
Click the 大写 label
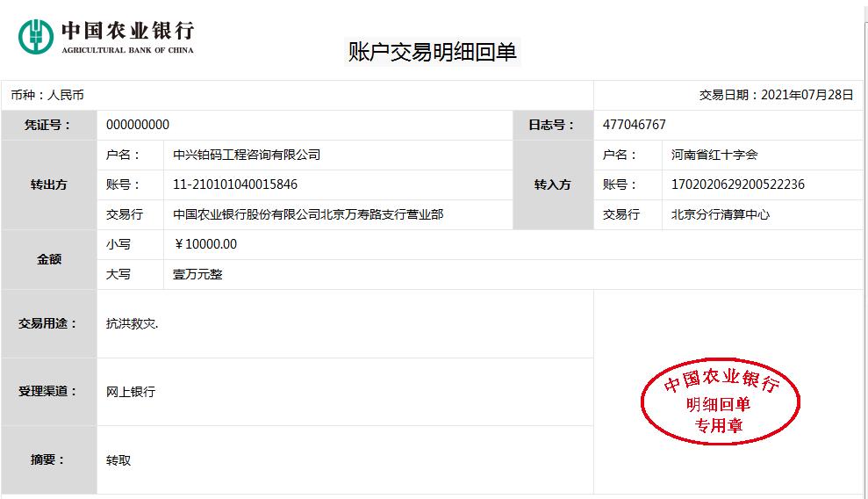pos(118,275)
